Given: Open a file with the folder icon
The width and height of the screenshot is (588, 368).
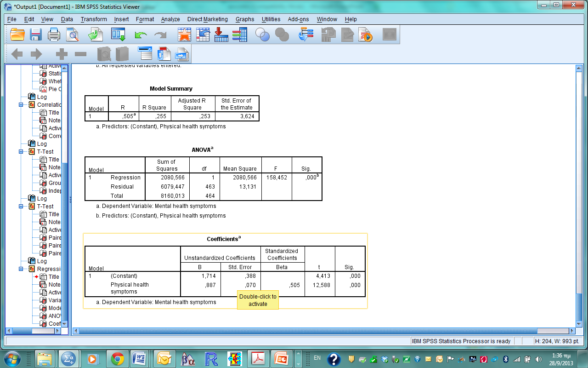Looking at the screenshot, I should [17, 34].
